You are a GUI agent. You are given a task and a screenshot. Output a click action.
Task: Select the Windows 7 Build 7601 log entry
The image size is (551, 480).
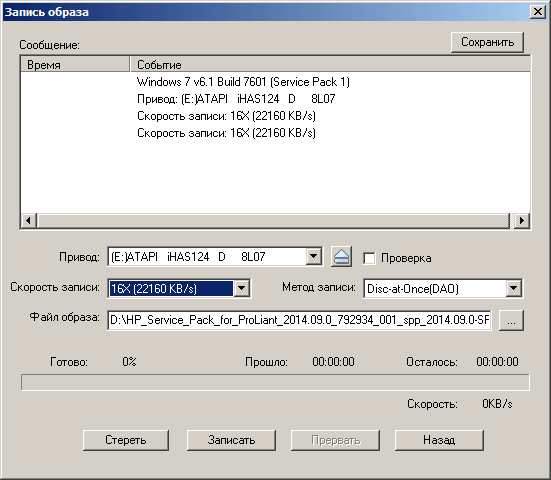tap(243, 82)
